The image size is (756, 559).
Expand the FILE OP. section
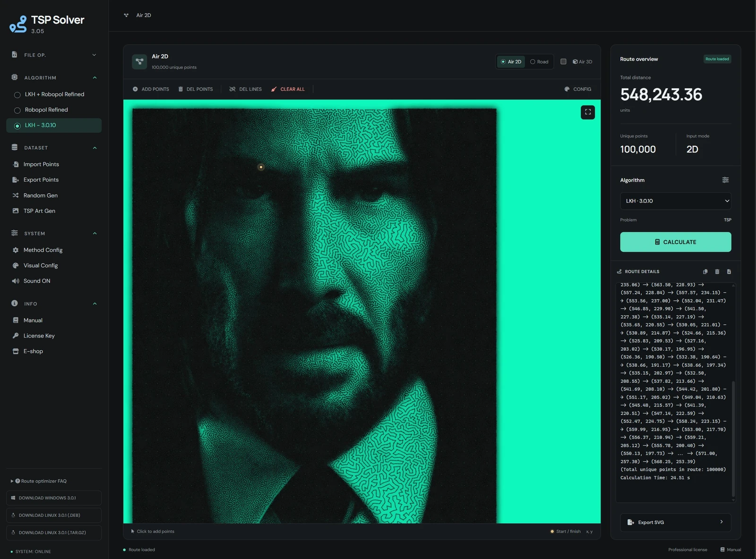(54, 55)
